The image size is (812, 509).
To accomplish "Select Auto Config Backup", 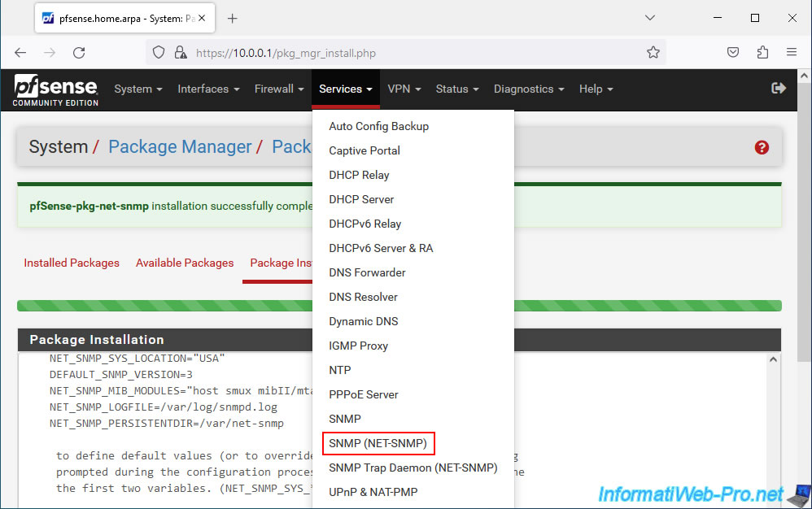I will 378,126.
